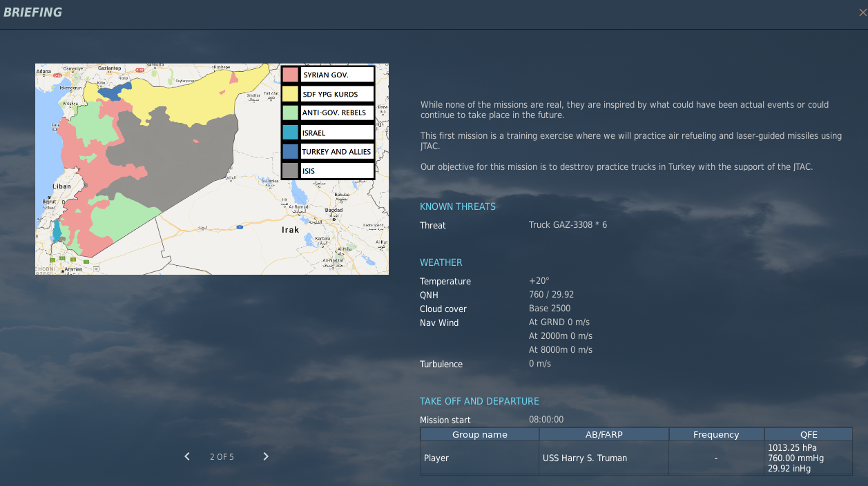This screenshot has height=486, width=868.
Task: Select the Player row in departure table
Action: pyautogui.click(x=436, y=458)
